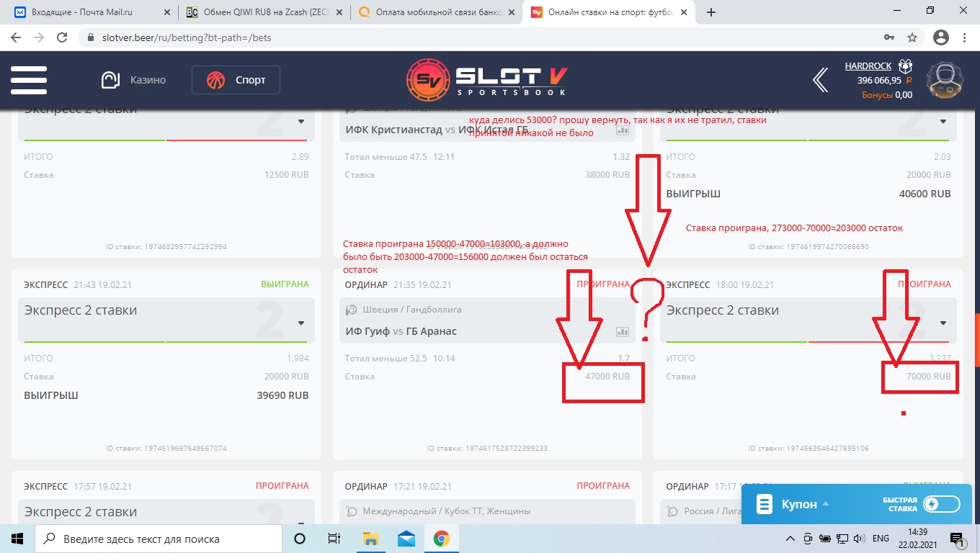Viewport: 980px width, 553px height.
Task: Click the 39690 RUB winnings amount
Action: 282,395
